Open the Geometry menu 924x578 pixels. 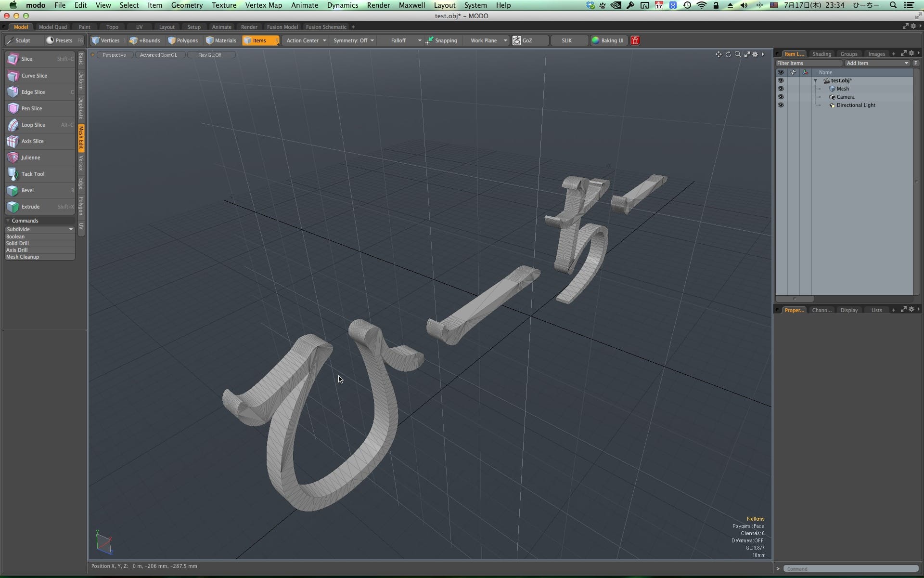point(187,5)
